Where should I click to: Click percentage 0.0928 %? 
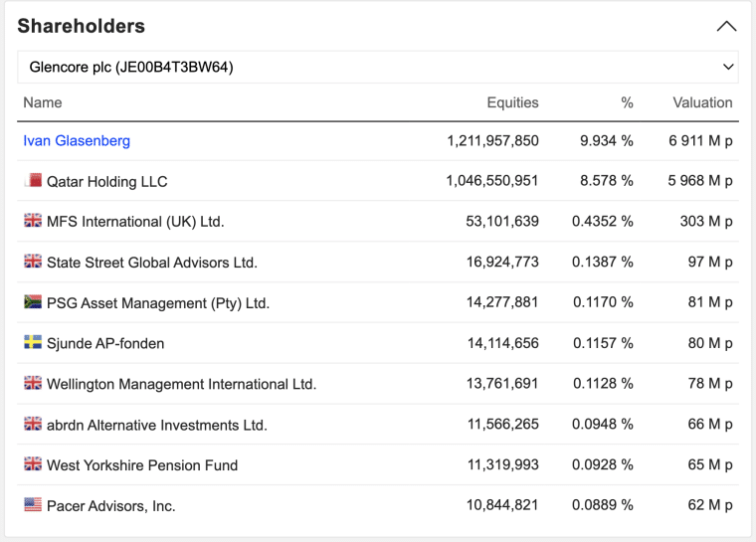603,464
